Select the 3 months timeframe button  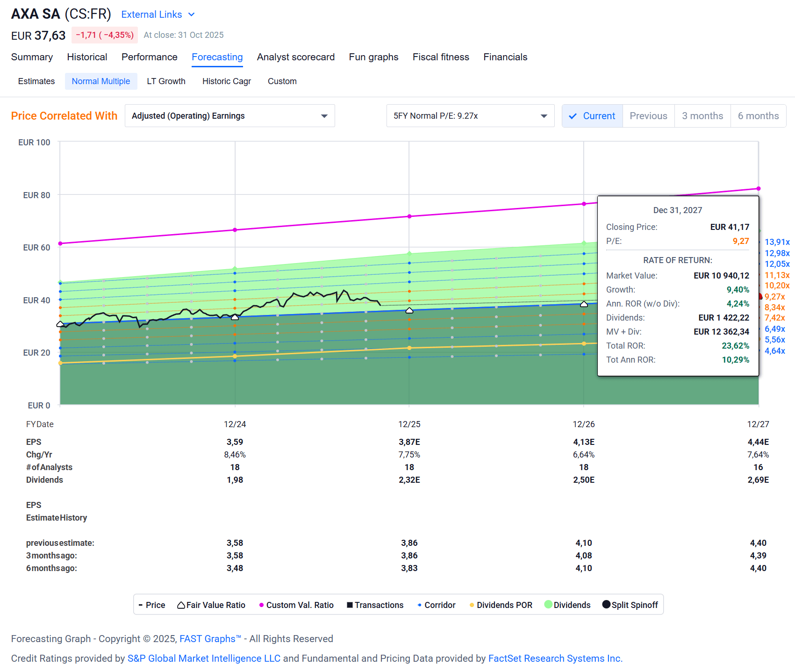coord(702,116)
